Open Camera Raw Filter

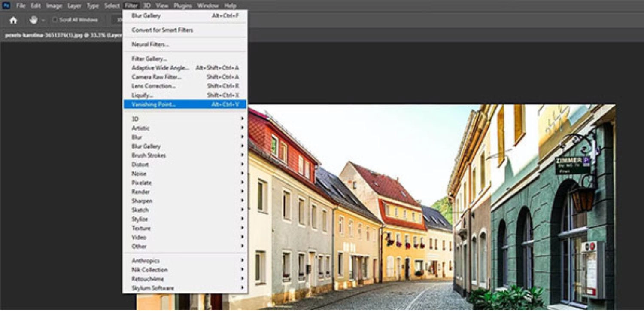(x=185, y=77)
